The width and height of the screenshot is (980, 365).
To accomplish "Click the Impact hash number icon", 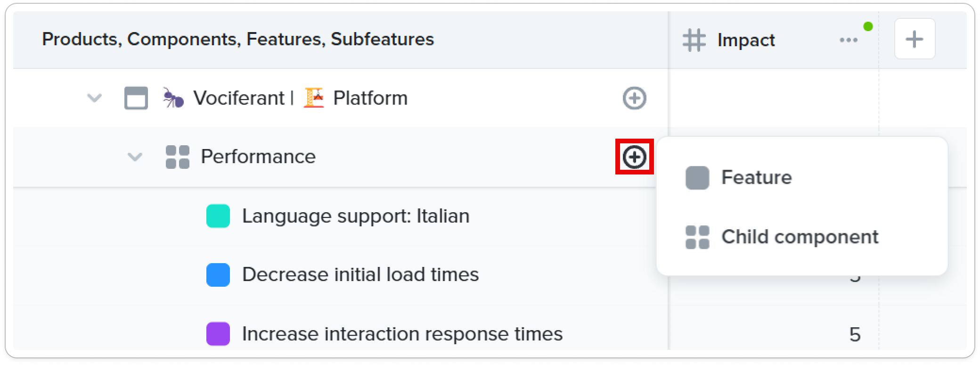I will (x=694, y=40).
